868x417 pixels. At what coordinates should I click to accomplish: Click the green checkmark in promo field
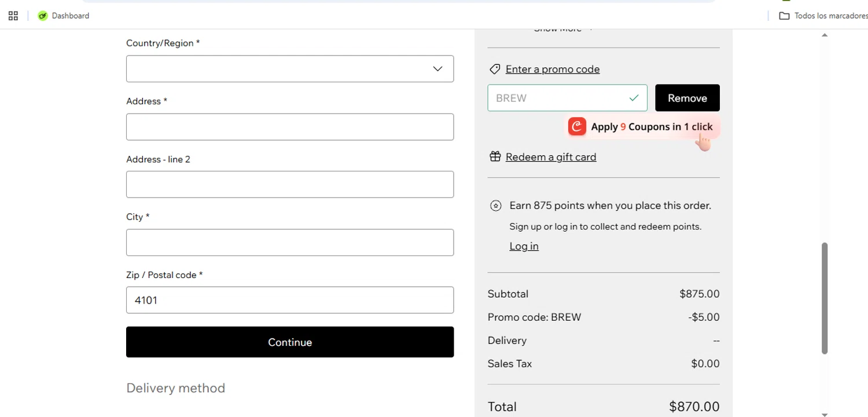[x=634, y=98]
